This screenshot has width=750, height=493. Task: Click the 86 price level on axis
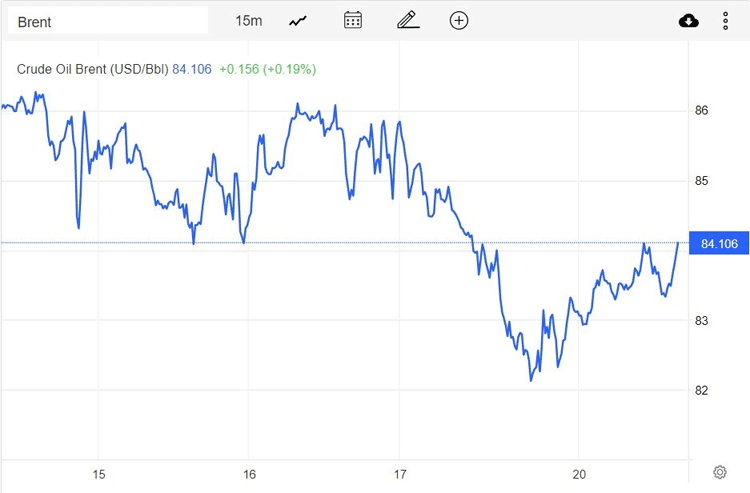[x=702, y=110]
